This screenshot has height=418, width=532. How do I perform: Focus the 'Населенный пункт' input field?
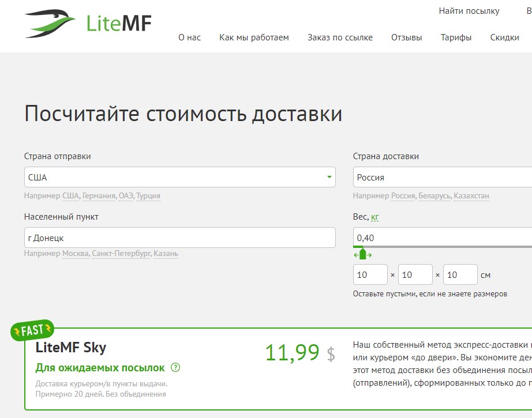point(179,238)
